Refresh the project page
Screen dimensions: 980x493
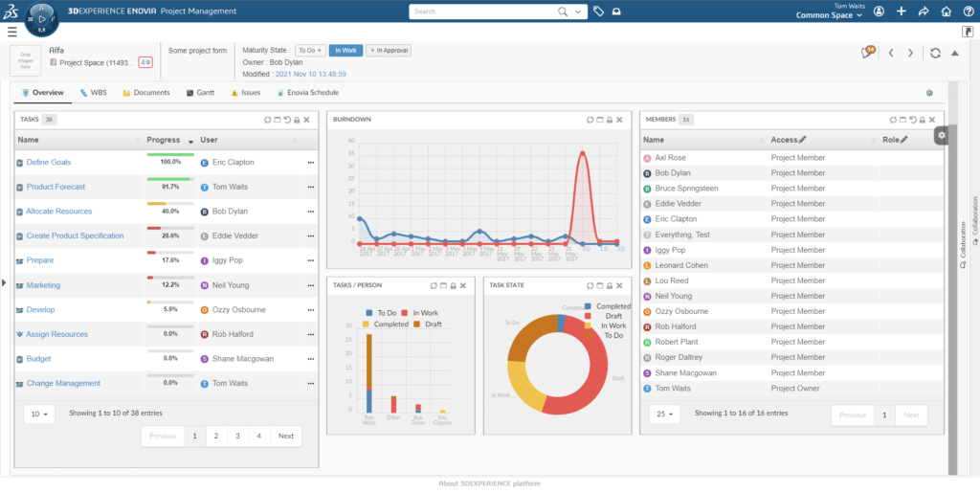(x=936, y=53)
